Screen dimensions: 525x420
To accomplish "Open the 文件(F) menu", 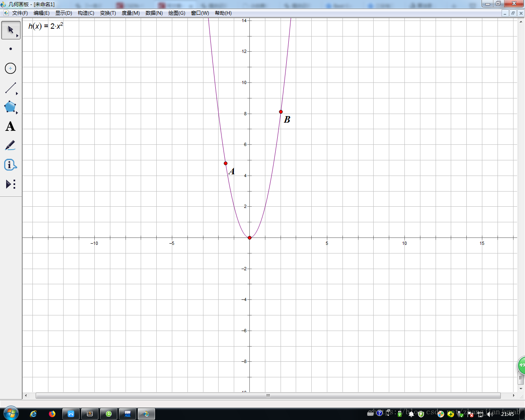I will pos(20,13).
